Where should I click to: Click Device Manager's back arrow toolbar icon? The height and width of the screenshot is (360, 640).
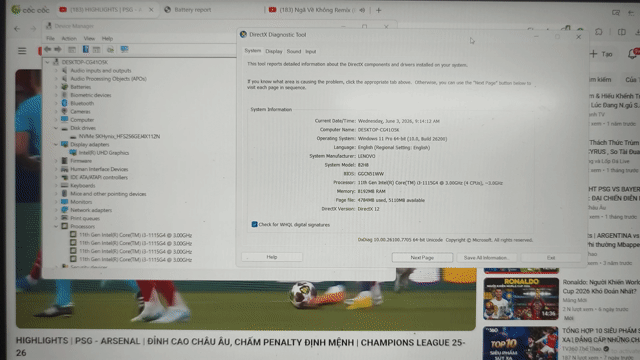click(x=48, y=49)
